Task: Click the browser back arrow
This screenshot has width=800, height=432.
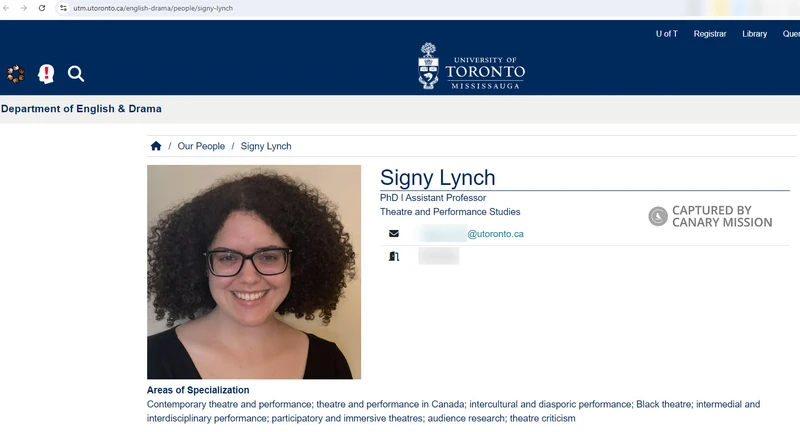Action: click(x=6, y=8)
